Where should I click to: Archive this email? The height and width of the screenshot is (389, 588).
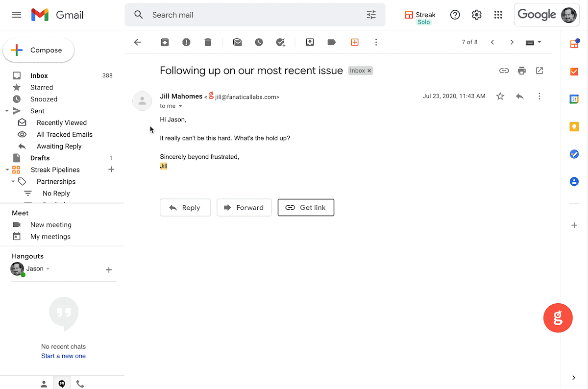[165, 42]
